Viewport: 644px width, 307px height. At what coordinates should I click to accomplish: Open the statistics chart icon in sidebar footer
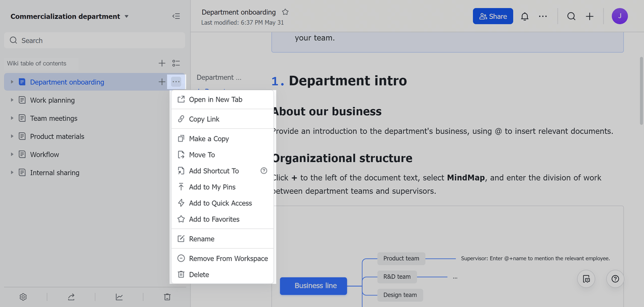point(119,297)
